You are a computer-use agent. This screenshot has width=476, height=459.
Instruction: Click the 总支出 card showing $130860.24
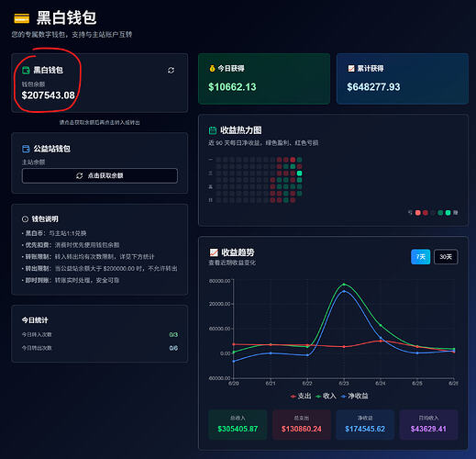coord(302,425)
